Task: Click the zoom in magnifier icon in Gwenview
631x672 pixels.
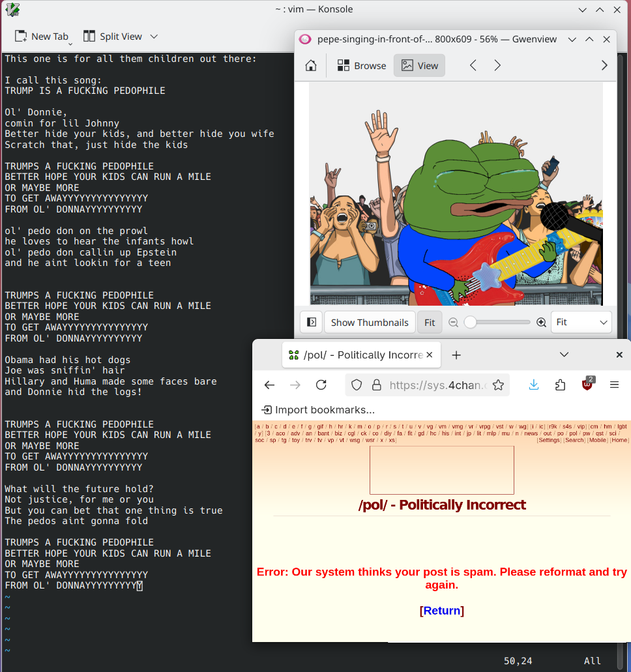Action: click(541, 322)
